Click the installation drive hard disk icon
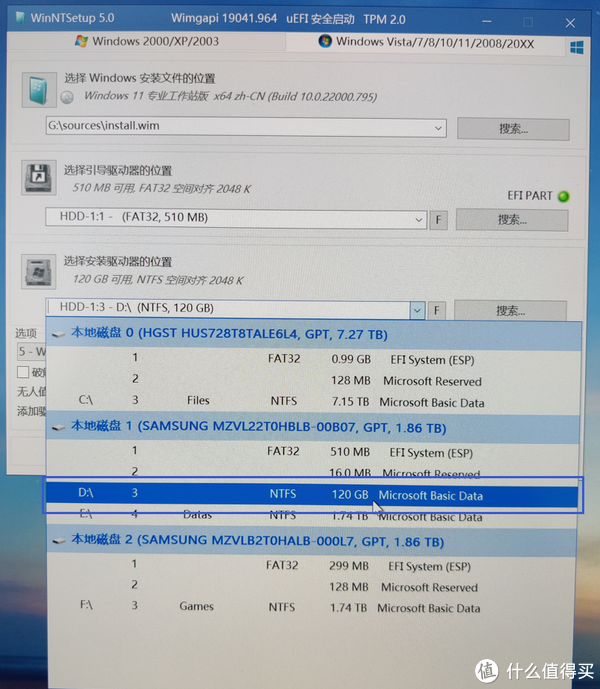 click(x=39, y=272)
